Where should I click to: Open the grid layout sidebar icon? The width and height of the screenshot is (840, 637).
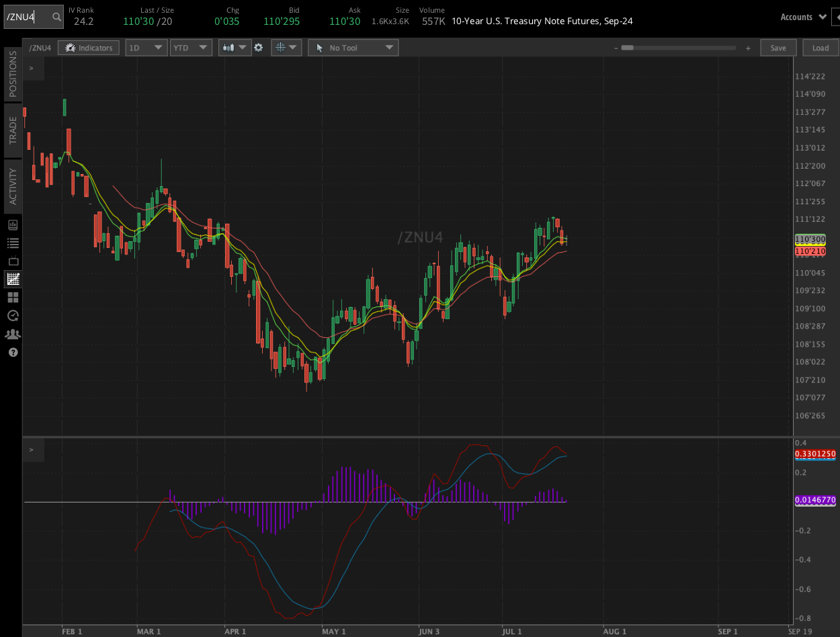click(13, 298)
